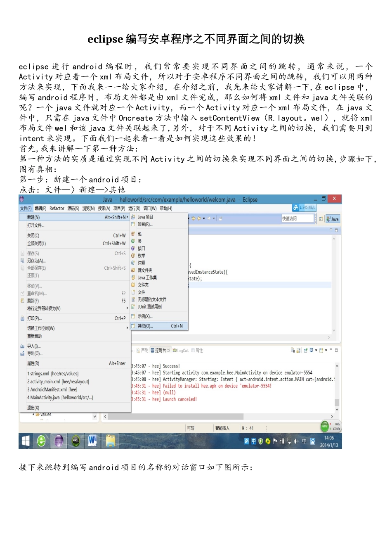This screenshot has width=392, height=555.
Task: Click the 智能插入 status bar entry
Action: coord(222,428)
